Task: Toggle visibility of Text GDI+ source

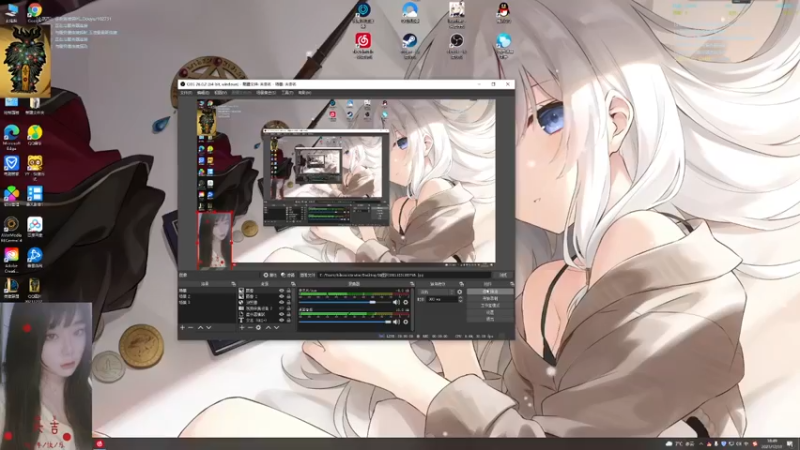Action: [282, 320]
